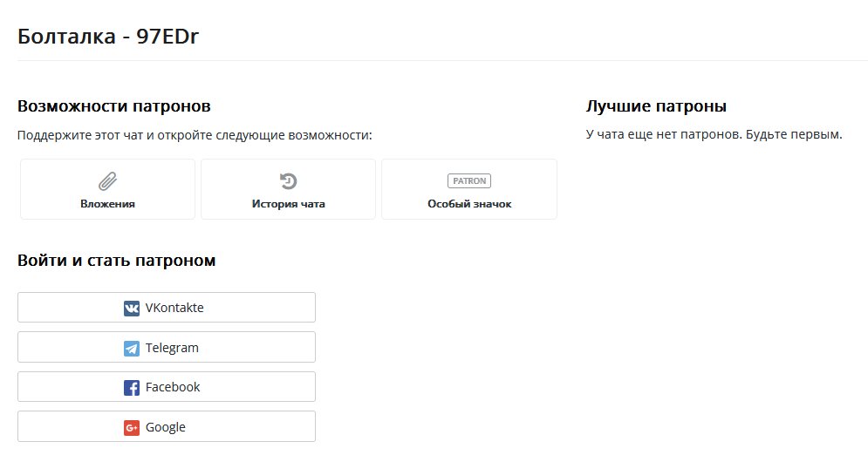
Task: Click the text starting with Поддержите этот чат
Action: (x=195, y=136)
